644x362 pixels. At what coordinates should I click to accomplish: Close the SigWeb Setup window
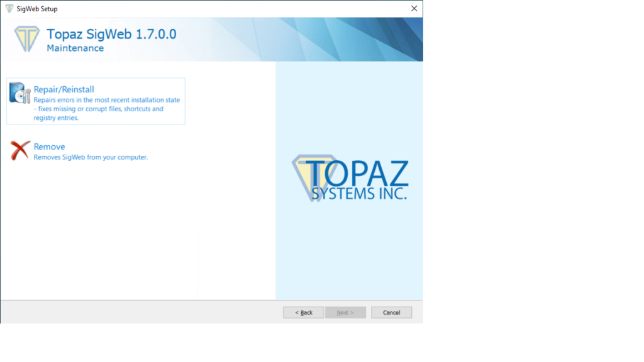point(414,9)
